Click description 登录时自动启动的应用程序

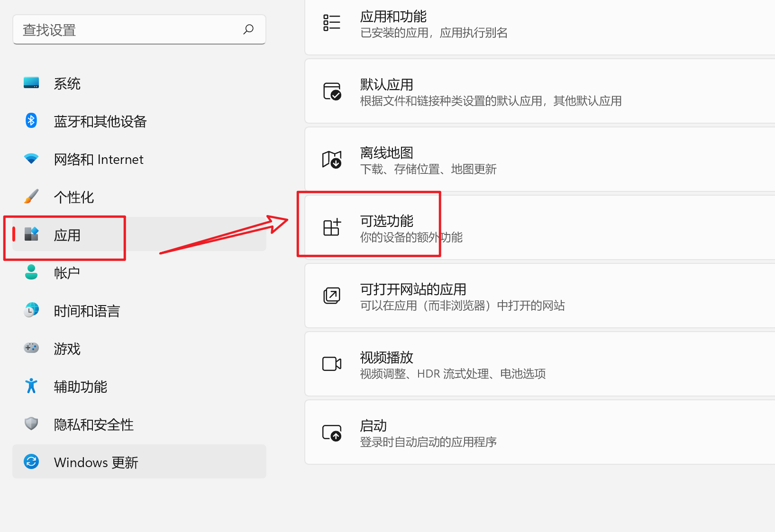(x=429, y=442)
